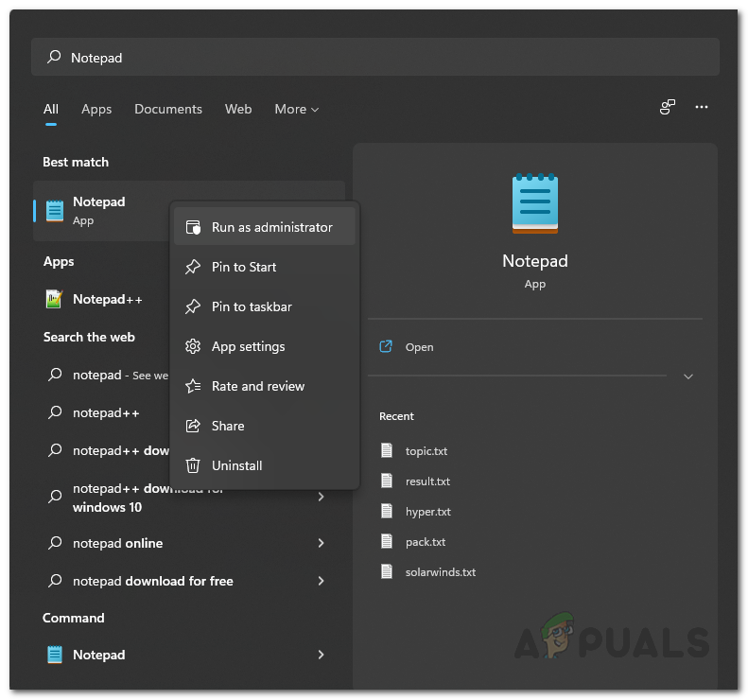This screenshot has height=700, width=748.
Task: Choose App settings from context menu
Action: (264, 346)
